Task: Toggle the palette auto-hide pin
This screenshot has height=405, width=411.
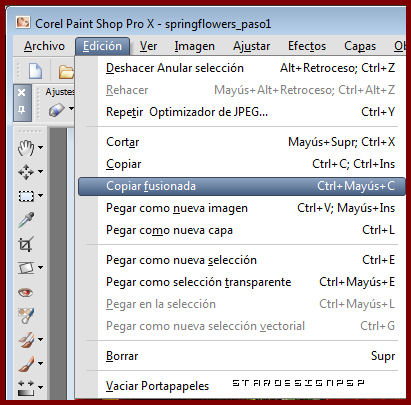Action: pos(22,110)
